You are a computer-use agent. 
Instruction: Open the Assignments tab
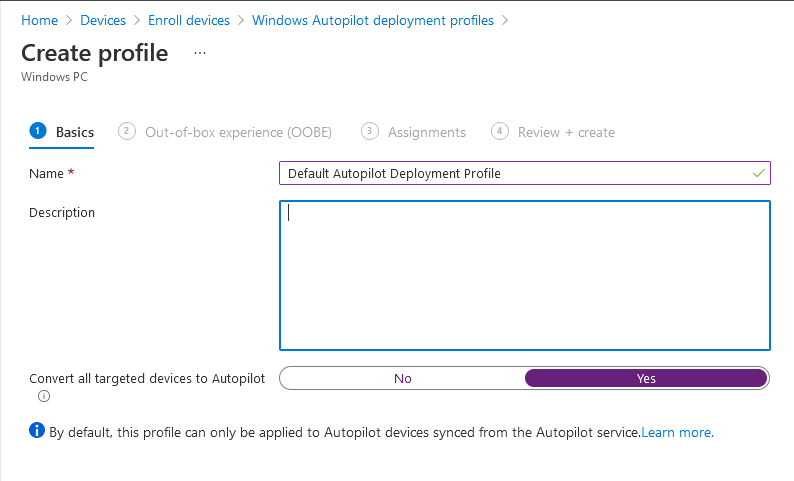(427, 132)
